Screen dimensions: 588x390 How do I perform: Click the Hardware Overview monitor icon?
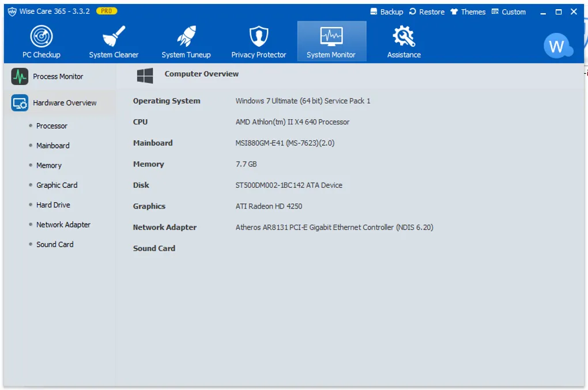[x=20, y=103]
